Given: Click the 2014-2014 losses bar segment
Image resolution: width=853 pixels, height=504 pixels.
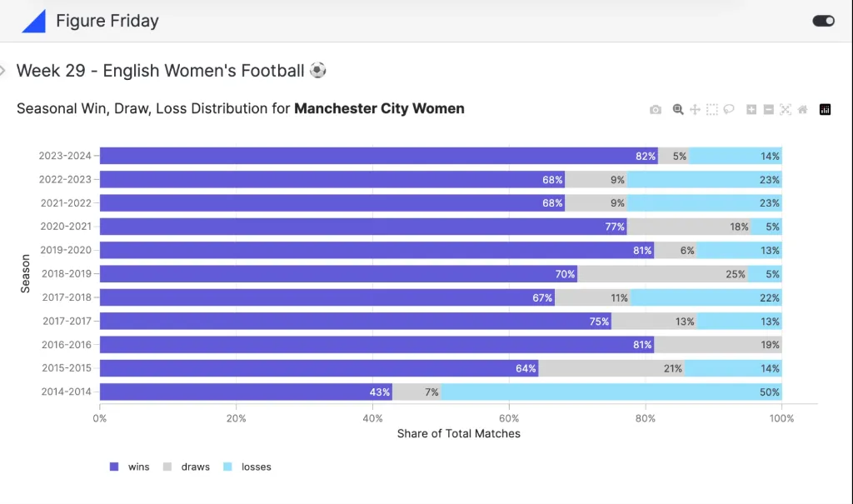Looking at the screenshot, I should (608, 392).
